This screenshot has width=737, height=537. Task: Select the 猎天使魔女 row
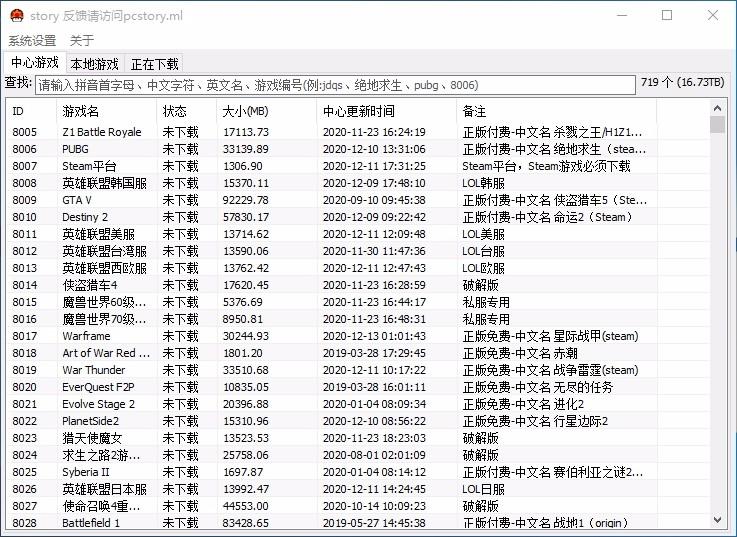coord(358,438)
